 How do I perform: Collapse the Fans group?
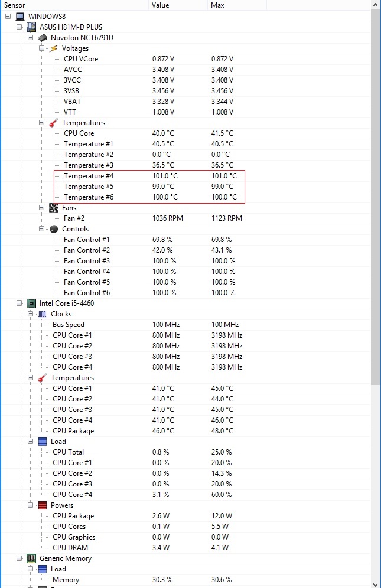pos(42,208)
